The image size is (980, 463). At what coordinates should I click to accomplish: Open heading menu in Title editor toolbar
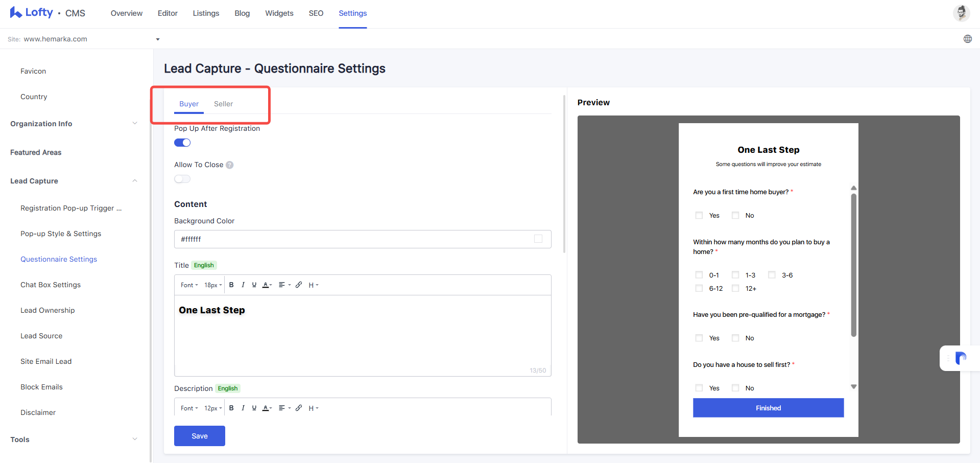click(x=314, y=285)
